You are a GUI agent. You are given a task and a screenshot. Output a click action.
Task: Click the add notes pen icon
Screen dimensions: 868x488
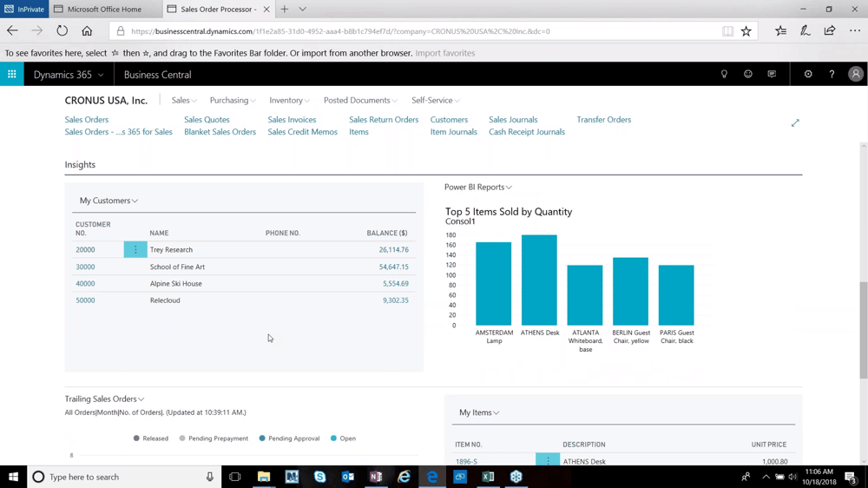pyautogui.click(x=805, y=31)
